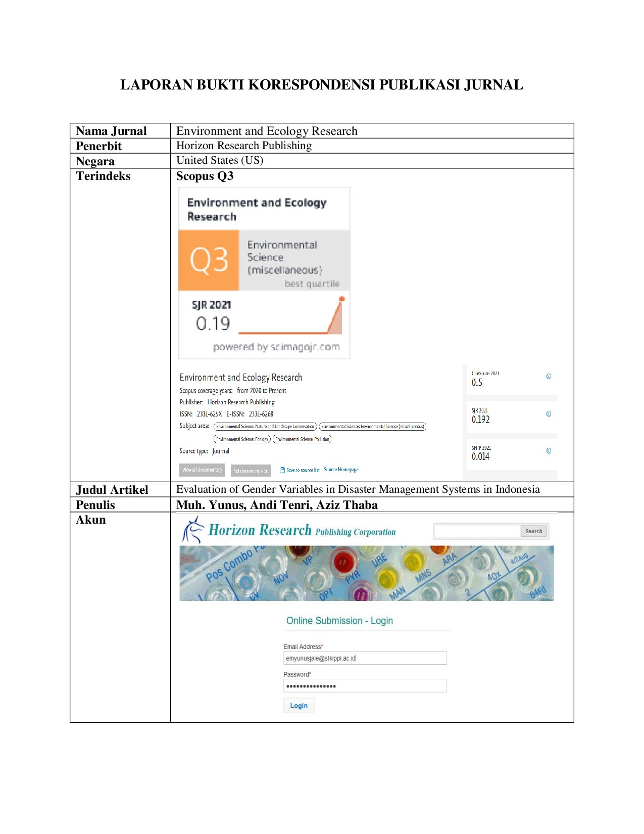Select the Nature and Landscape Conservation tag
The width and height of the screenshot is (644, 834).
pyautogui.click(x=265, y=427)
